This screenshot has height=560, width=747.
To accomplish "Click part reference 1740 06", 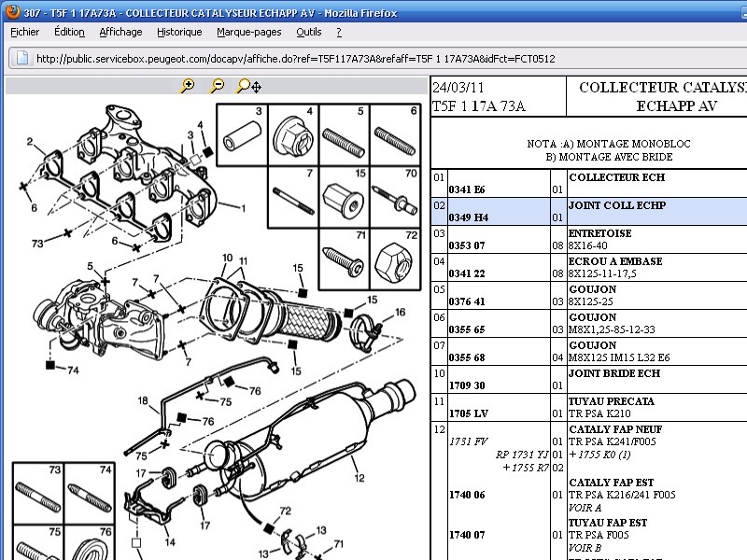I will click(x=467, y=496).
